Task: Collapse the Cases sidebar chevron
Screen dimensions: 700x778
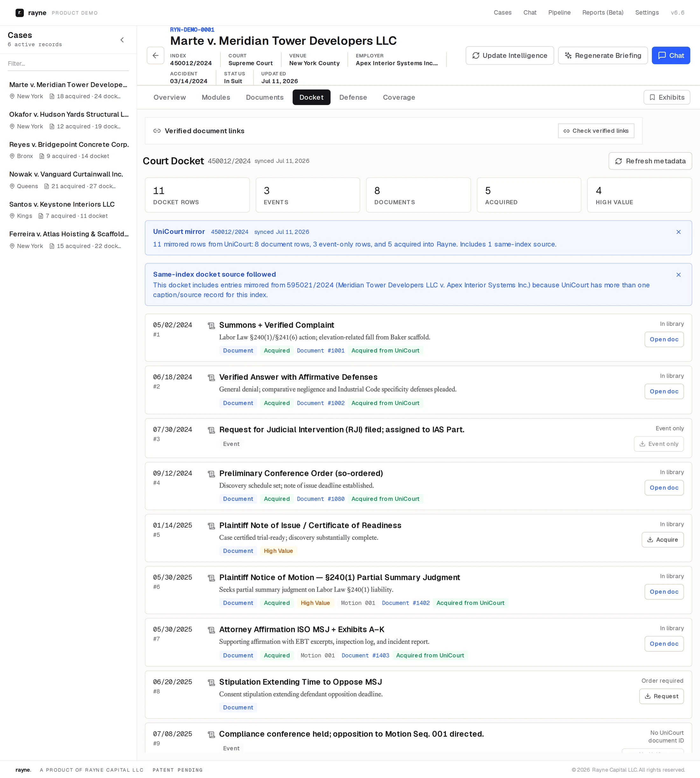Action: click(x=122, y=40)
